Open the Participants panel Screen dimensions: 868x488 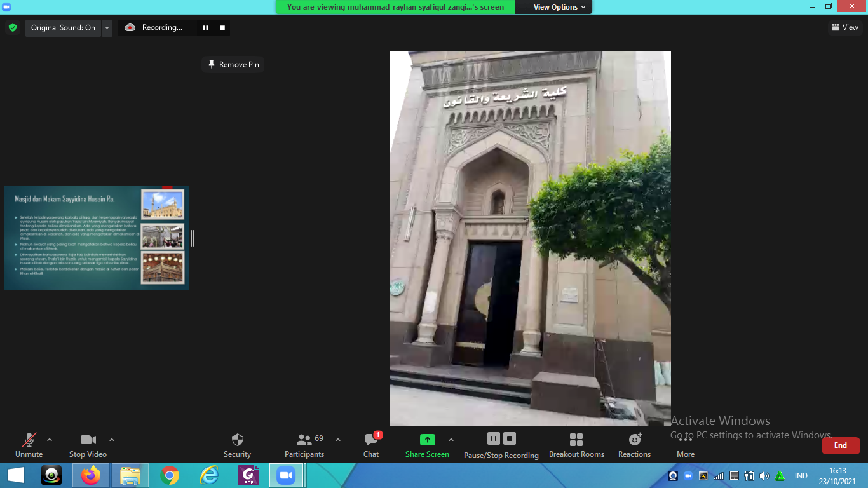[x=304, y=440]
